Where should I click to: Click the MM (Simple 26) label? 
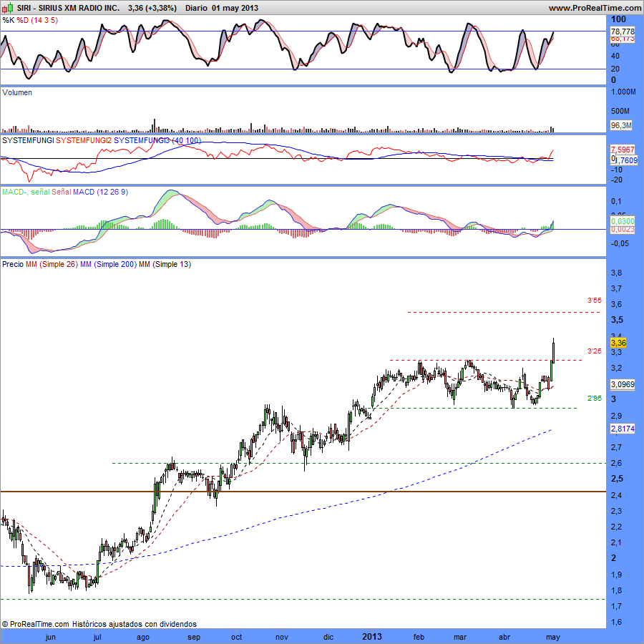click(x=52, y=264)
